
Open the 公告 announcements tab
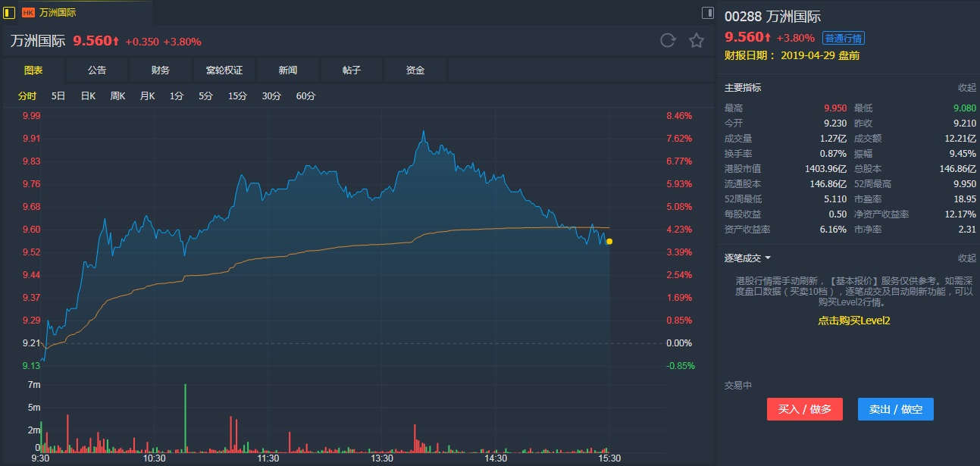click(x=97, y=70)
